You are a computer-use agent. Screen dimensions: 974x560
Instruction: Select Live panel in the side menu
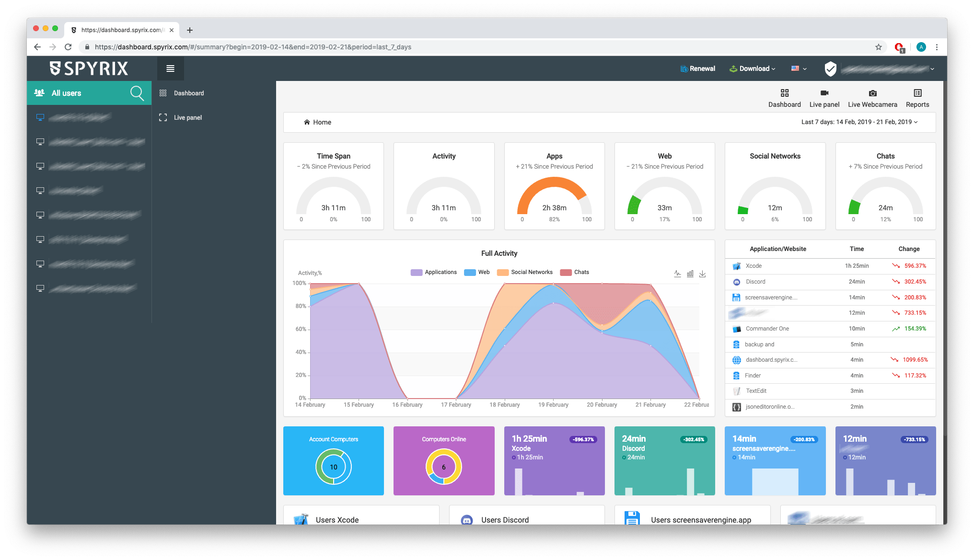click(x=188, y=118)
